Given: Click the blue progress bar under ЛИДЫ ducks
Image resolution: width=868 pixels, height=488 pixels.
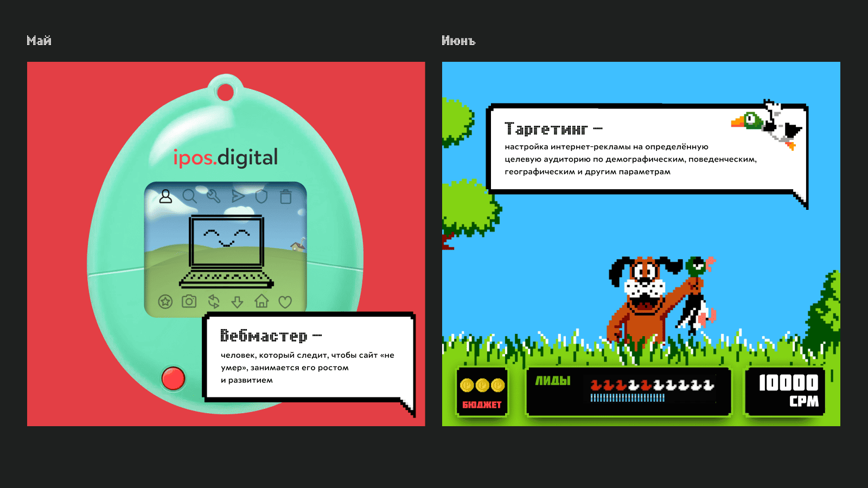Looking at the screenshot, I should pos(628,398).
